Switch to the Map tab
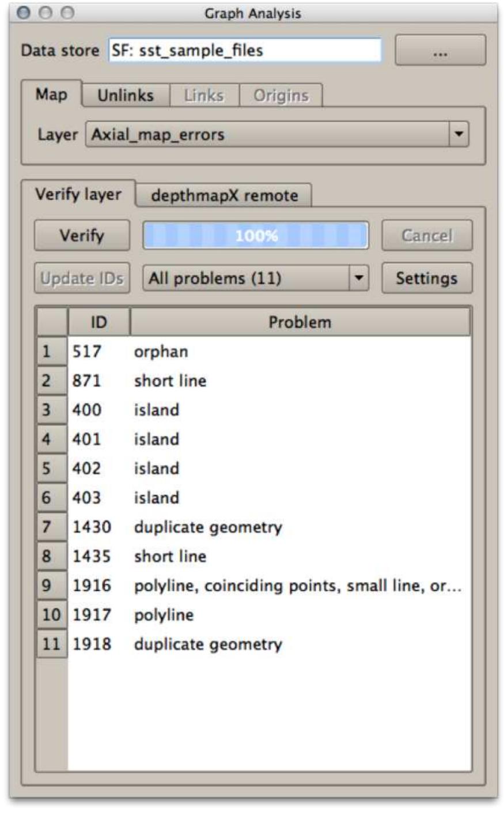The image size is (504, 815). [x=51, y=95]
